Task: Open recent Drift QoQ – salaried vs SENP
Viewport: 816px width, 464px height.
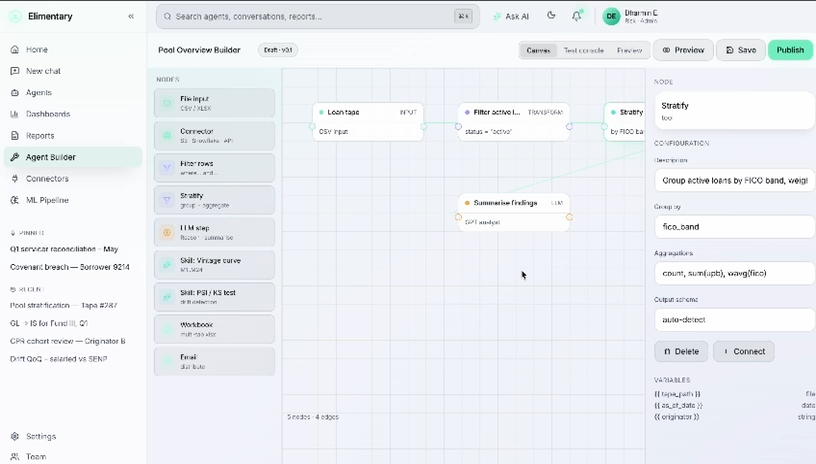Action: click(x=58, y=359)
